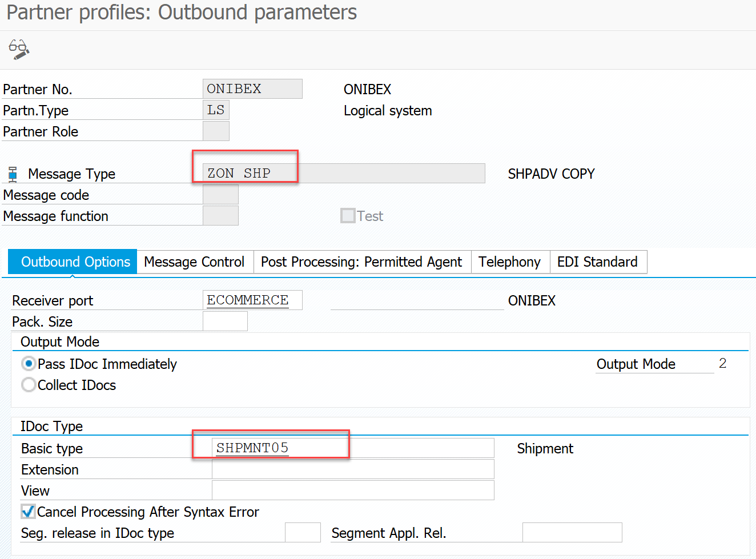
Task: Uncheck Cancel Processing After Syntax Error
Action: [x=28, y=512]
